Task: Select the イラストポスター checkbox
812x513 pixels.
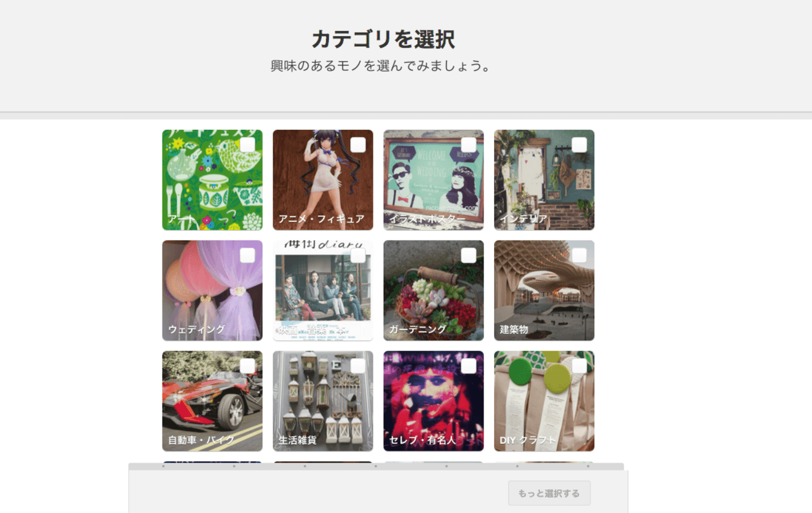Action: (x=469, y=145)
